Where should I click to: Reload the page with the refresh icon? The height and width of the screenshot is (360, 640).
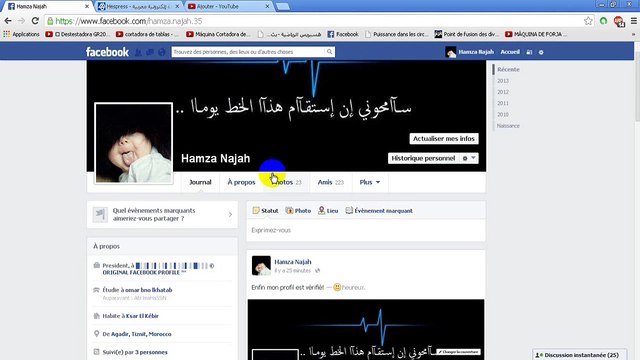(x=35, y=21)
